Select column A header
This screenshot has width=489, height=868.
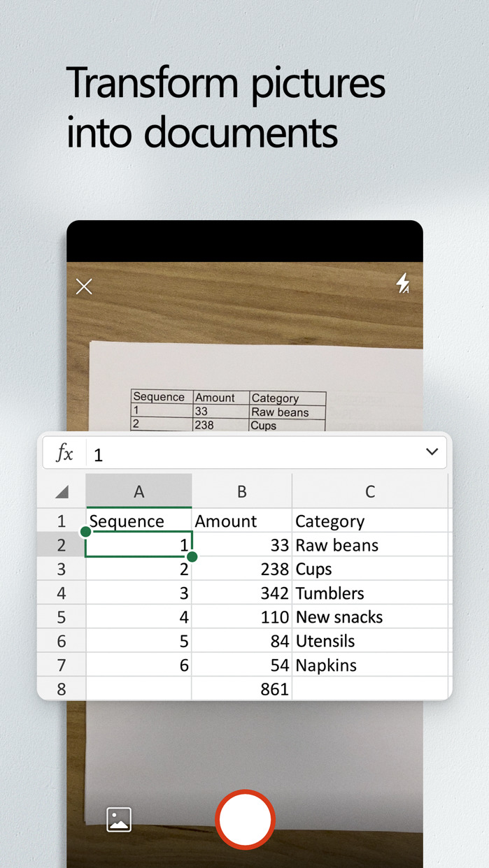[139, 492]
